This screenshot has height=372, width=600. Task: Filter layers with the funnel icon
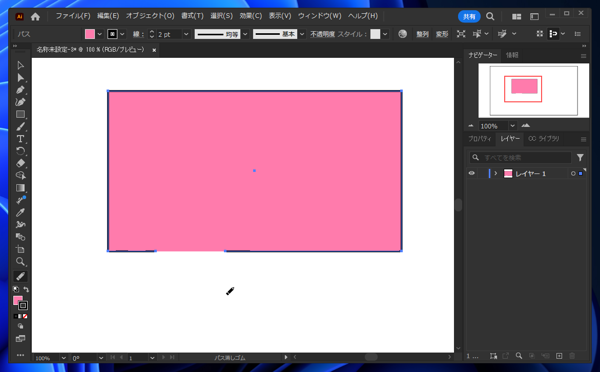[580, 157]
